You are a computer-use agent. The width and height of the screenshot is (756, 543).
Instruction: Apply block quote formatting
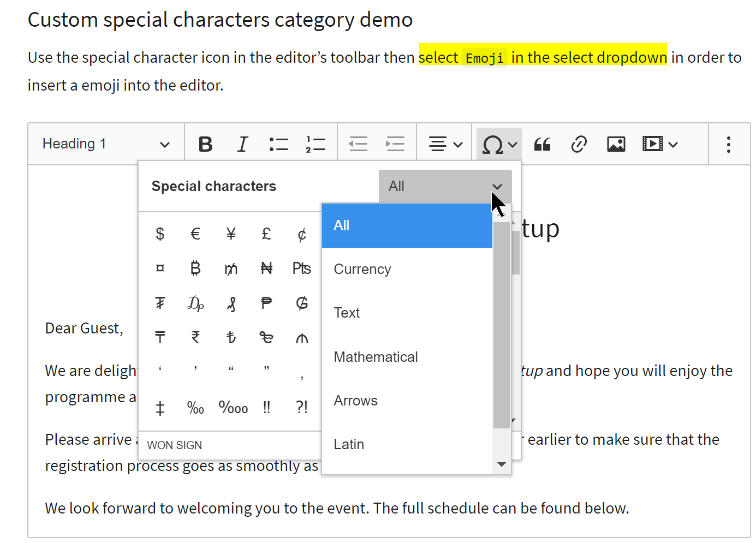tap(542, 144)
